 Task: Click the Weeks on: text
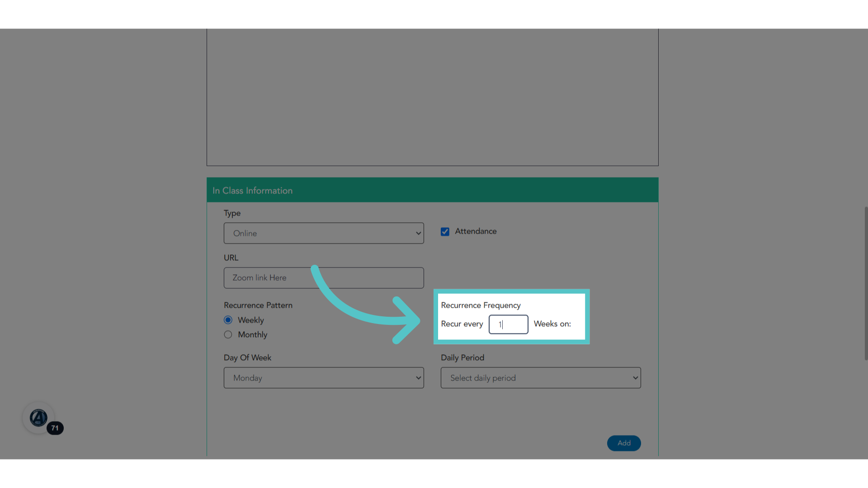click(552, 324)
